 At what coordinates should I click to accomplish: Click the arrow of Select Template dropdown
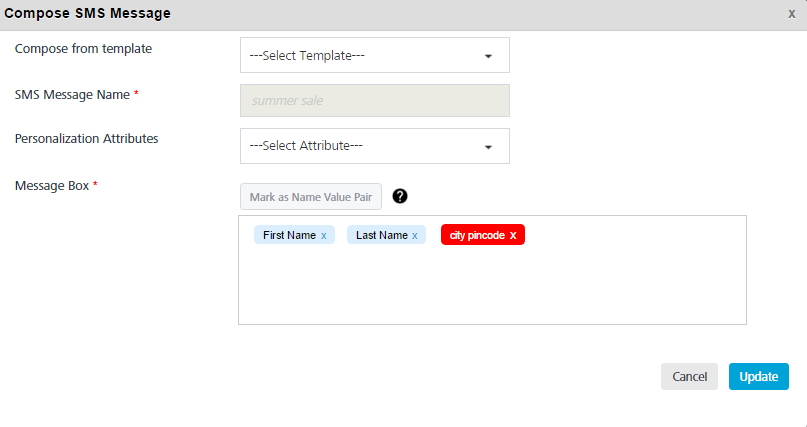tap(488, 56)
